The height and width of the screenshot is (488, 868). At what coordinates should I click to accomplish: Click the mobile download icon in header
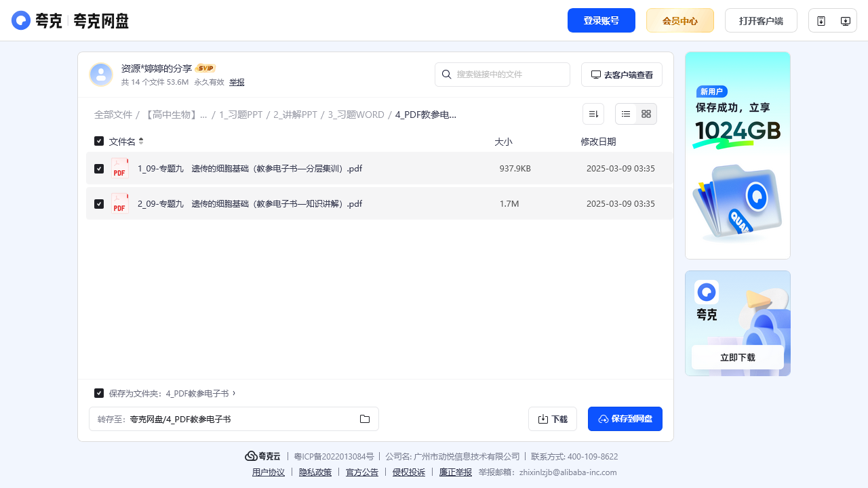[821, 21]
